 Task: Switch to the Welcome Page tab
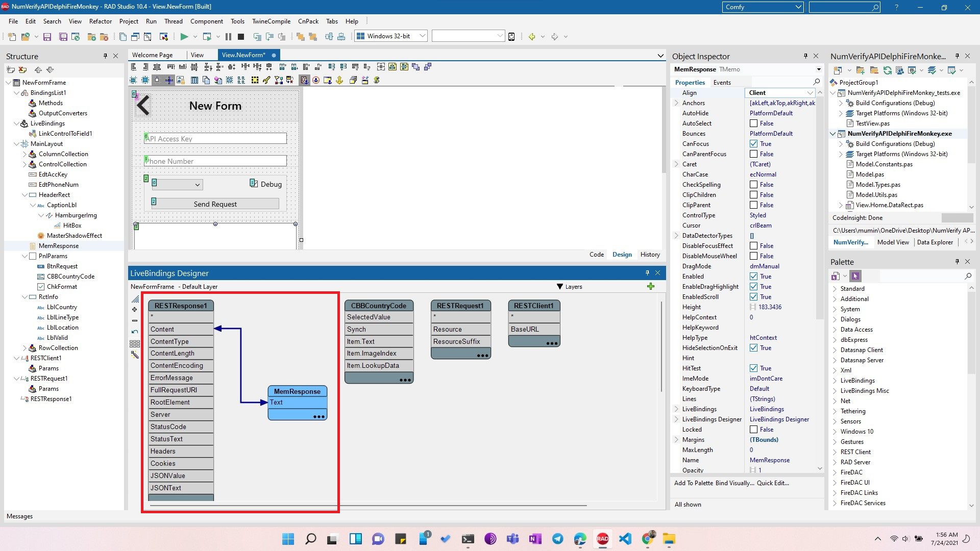point(152,55)
